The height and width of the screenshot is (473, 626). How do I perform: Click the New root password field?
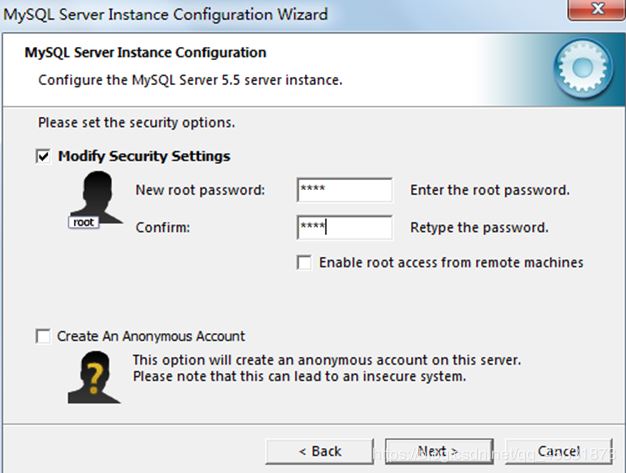(344, 190)
